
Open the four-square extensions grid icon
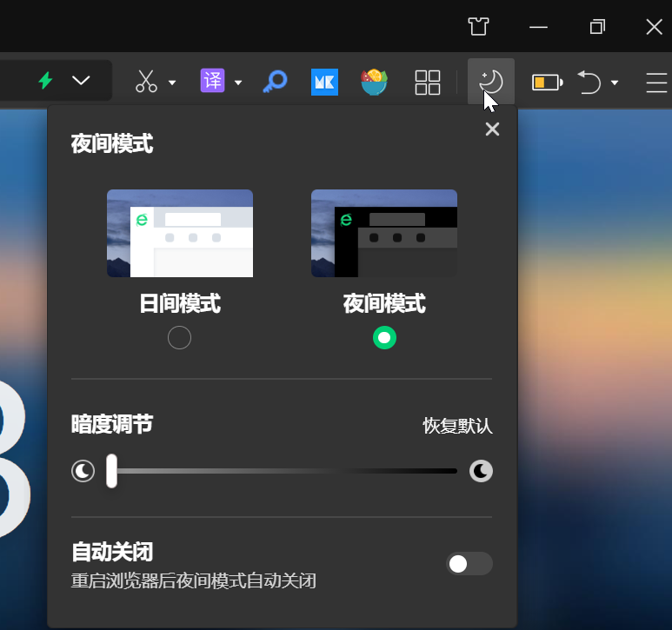pos(428,83)
